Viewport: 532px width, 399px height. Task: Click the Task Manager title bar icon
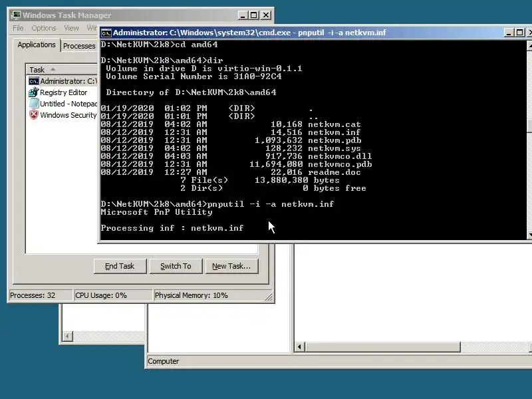point(15,15)
